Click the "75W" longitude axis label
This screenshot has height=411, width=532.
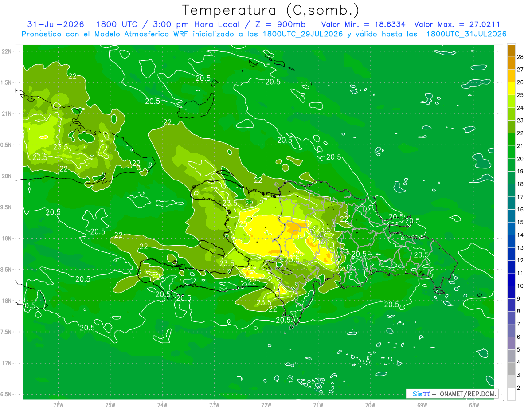click(110, 405)
